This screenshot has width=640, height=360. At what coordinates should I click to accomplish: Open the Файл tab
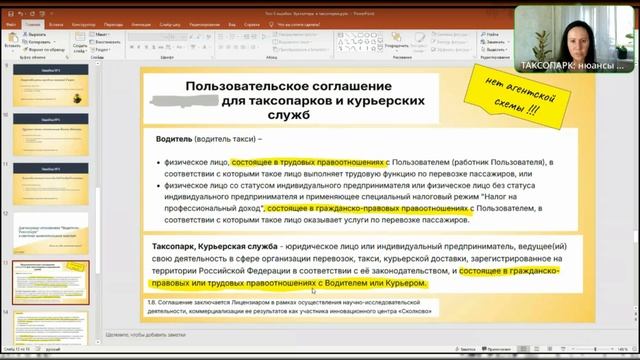tap(11, 25)
